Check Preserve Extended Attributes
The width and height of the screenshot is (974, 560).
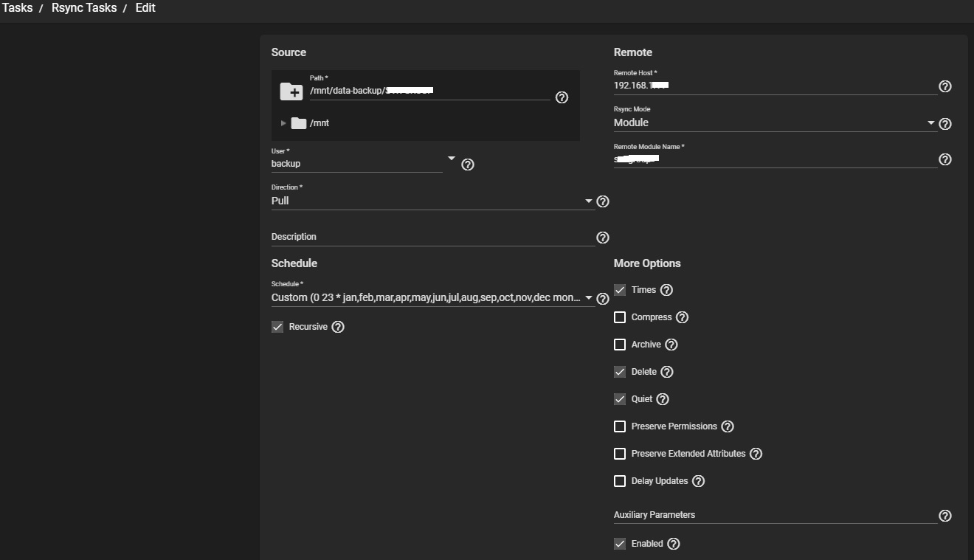click(x=620, y=454)
